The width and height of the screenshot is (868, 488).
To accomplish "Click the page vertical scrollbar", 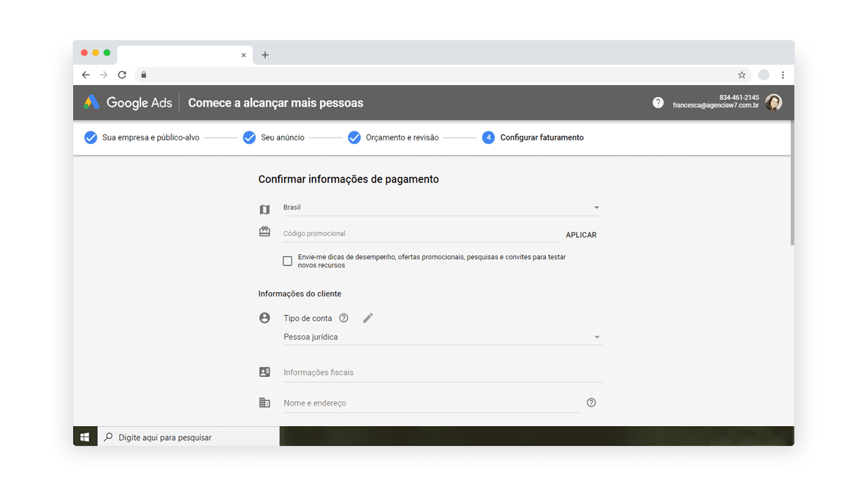I will (x=792, y=183).
